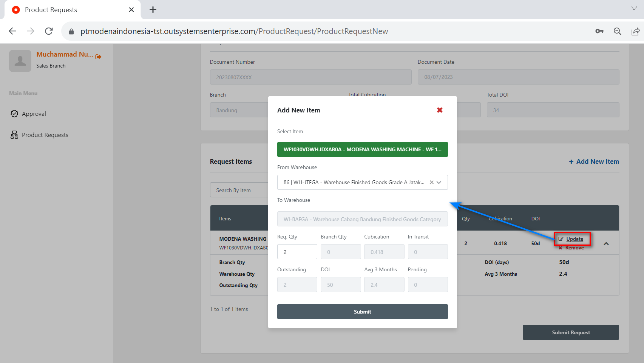Click the logout icon beside the username
The image size is (644, 363).
pos(99,57)
